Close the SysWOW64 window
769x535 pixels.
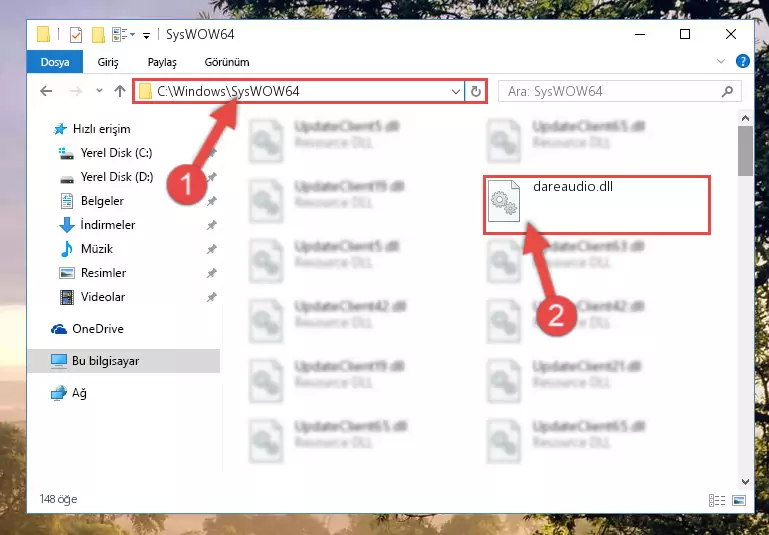tap(731, 34)
